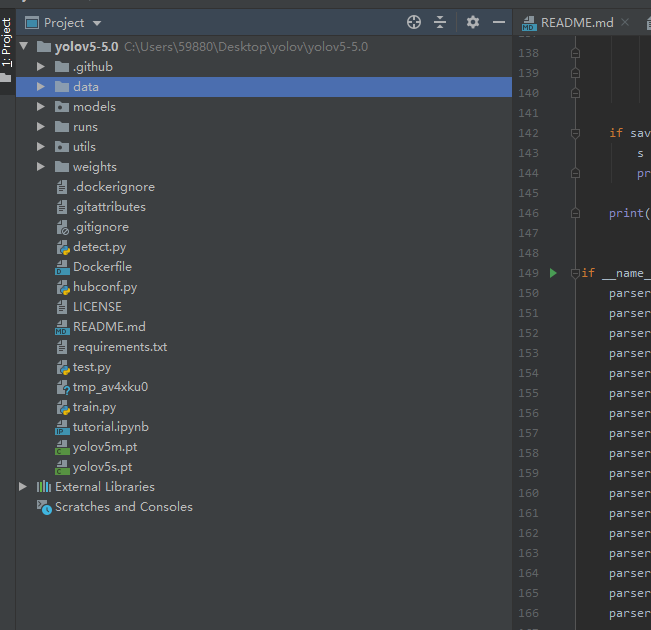Click the yolov5m.pt file icon

(62, 447)
